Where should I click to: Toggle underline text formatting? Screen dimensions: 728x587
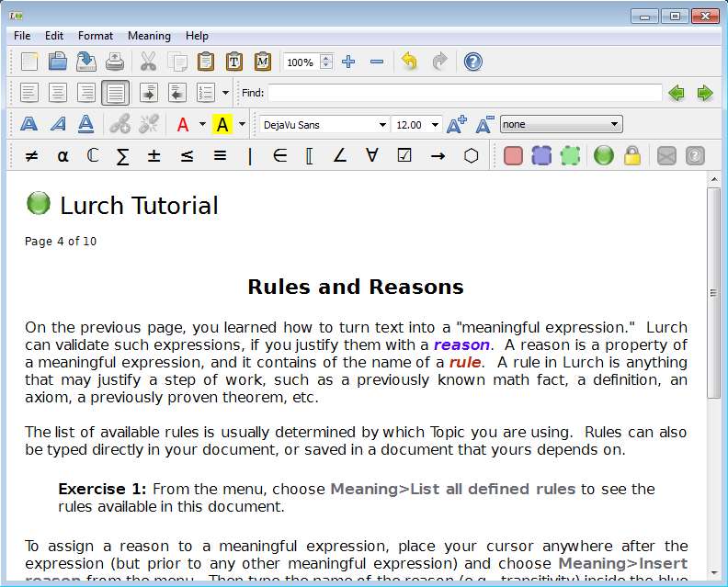[85, 124]
